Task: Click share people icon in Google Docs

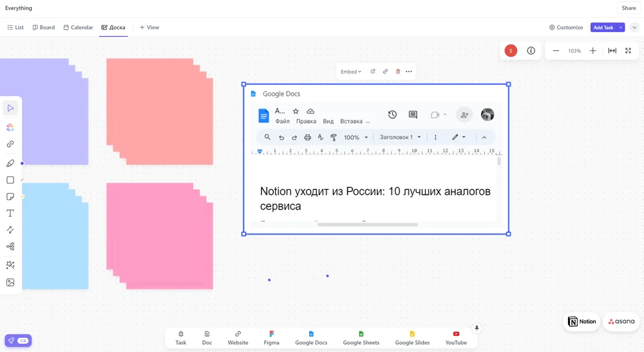Action: [464, 115]
